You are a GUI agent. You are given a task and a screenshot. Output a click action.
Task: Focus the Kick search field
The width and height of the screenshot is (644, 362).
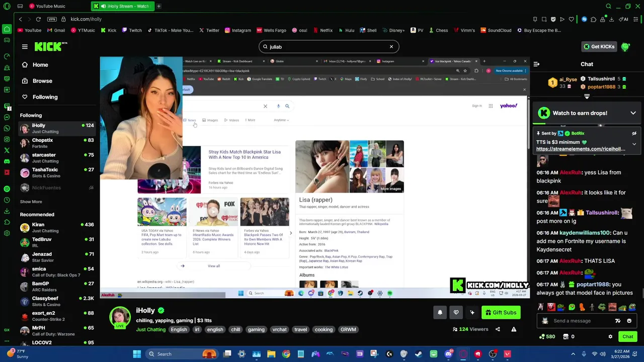(x=329, y=47)
